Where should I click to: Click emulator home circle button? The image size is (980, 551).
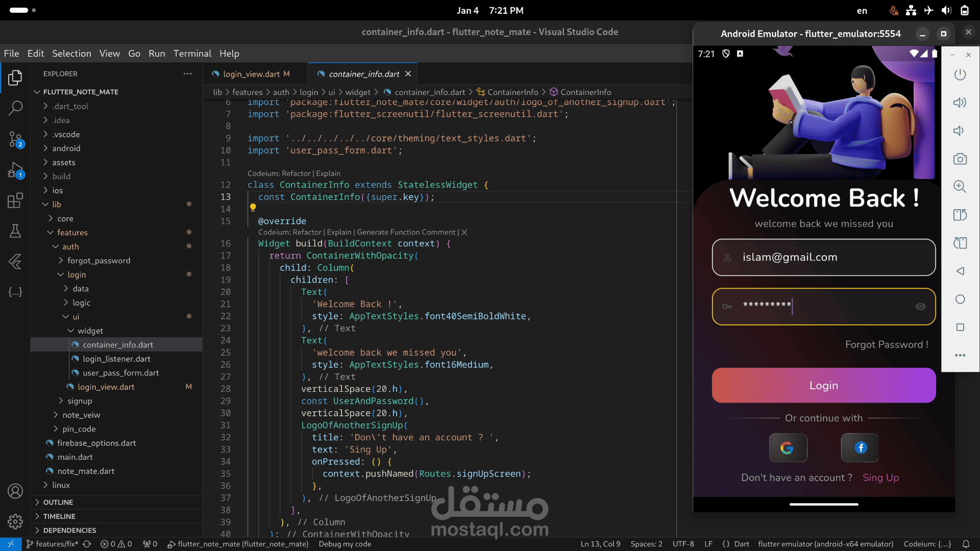pos(960,299)
